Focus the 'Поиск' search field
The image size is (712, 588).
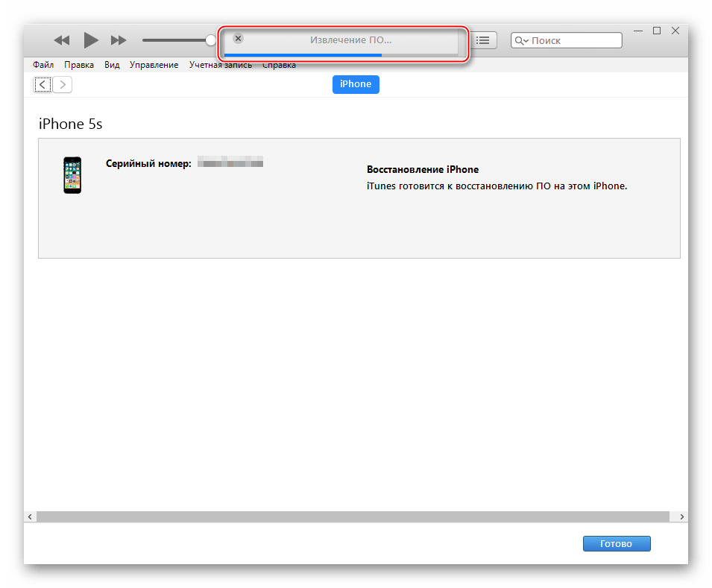click(574, 41)
